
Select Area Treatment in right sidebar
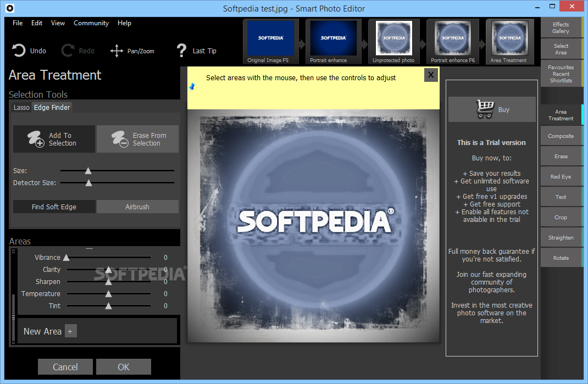tap(561, 115)
